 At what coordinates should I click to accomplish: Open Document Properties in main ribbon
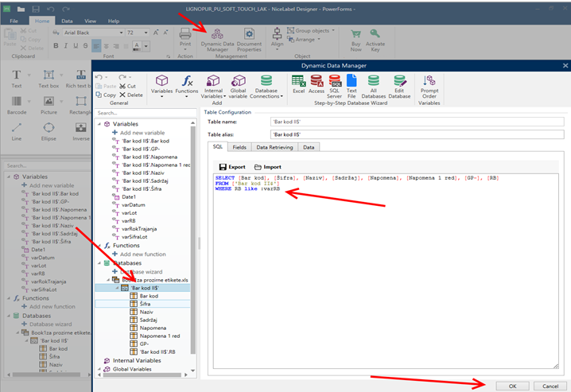pyautogui.click(x=249, y=40)
